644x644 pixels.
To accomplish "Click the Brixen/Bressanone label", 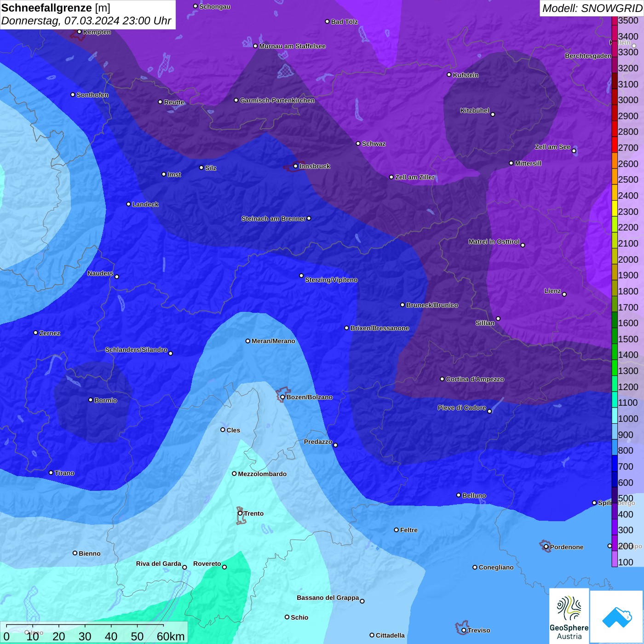I will click(379, 328).
